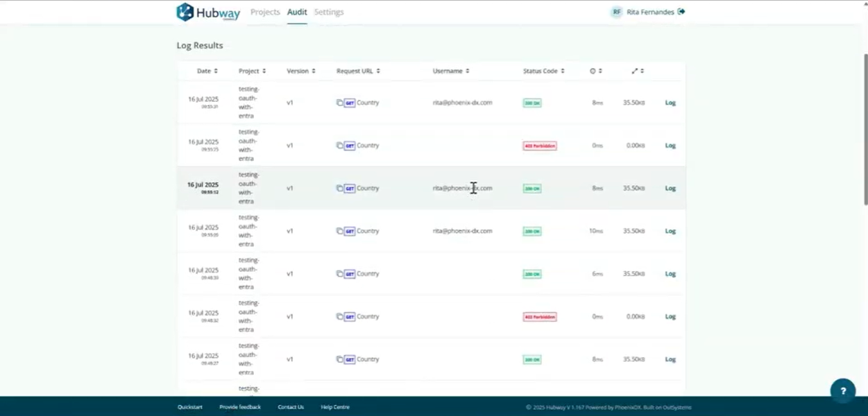
Task: Open the Help Centre footer link
Action: click(x=335, y=407)
